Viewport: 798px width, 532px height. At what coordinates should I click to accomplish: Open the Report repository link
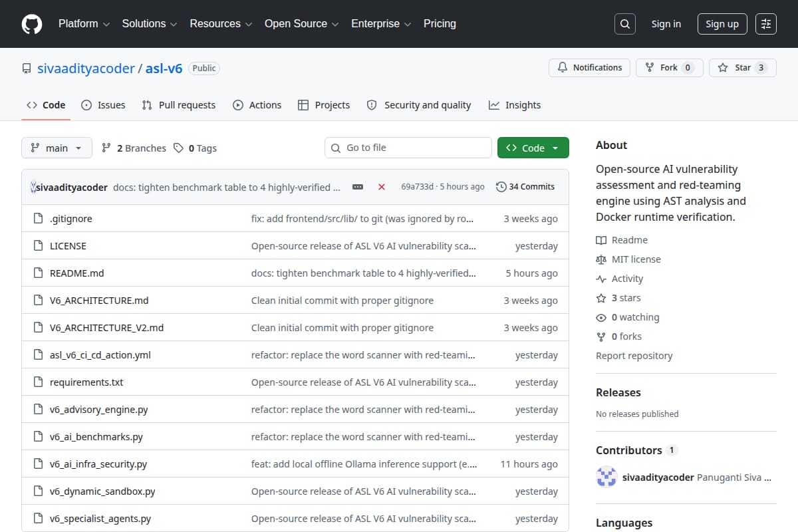(634, 356)
